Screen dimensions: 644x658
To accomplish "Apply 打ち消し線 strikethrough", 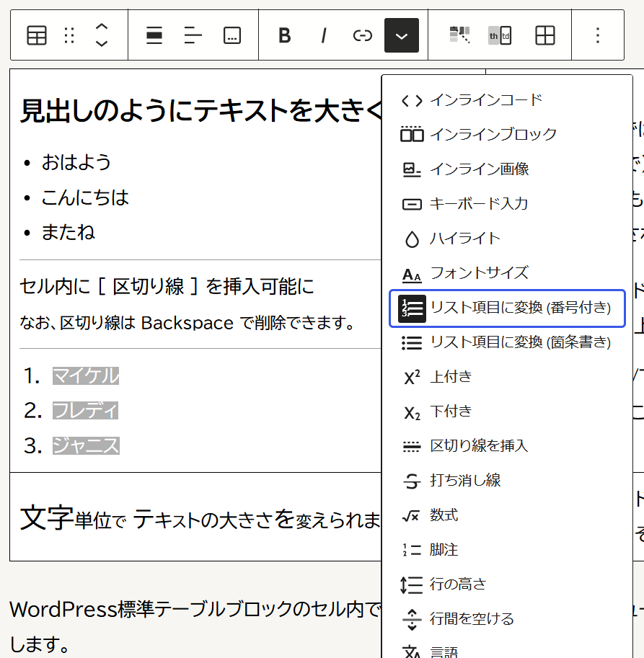I will [507, 481].
